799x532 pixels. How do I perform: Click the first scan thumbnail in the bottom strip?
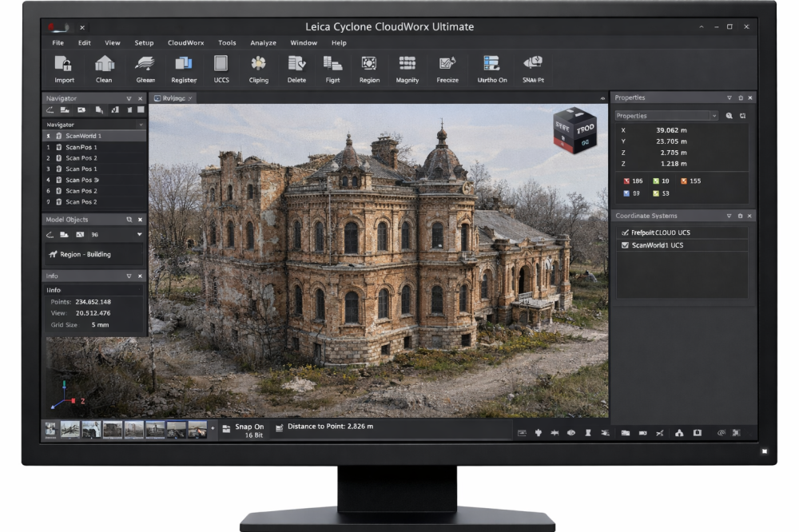pos(51,429)
